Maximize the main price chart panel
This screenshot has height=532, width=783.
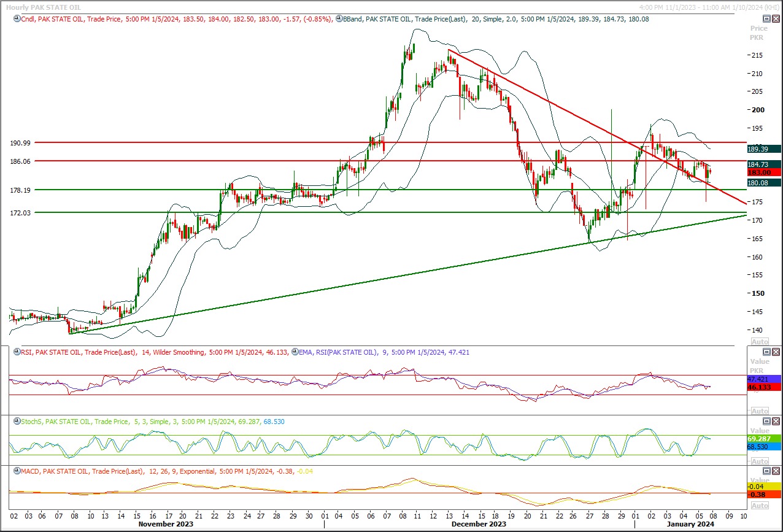click(x=766, y=19)
